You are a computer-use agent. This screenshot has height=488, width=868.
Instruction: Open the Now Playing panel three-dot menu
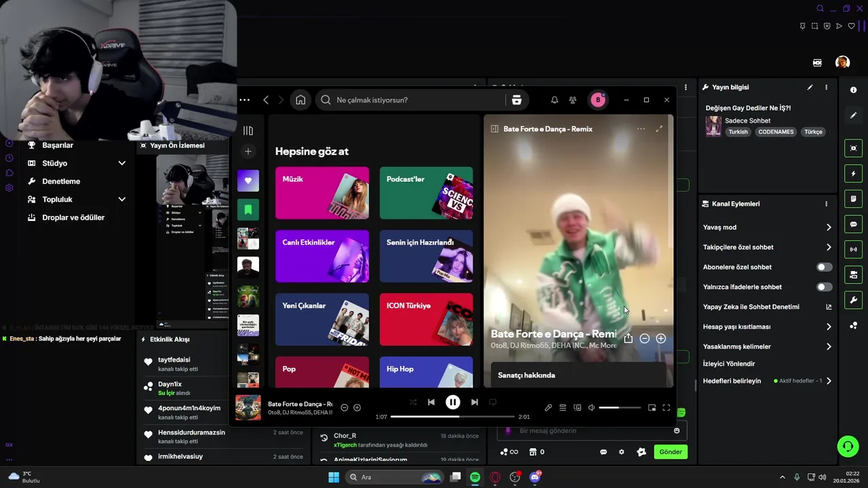pyautogui.click(x=641, y=129)
